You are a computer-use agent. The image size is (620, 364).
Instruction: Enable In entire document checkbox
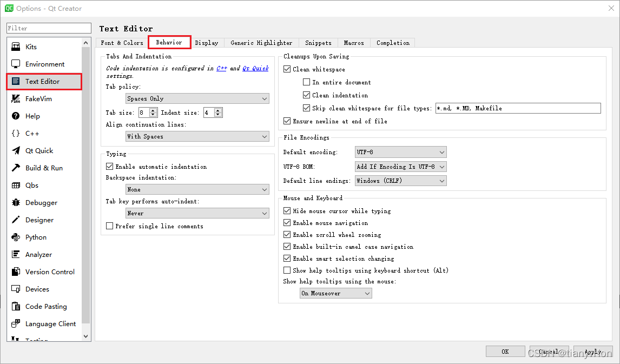coord(306,82)
